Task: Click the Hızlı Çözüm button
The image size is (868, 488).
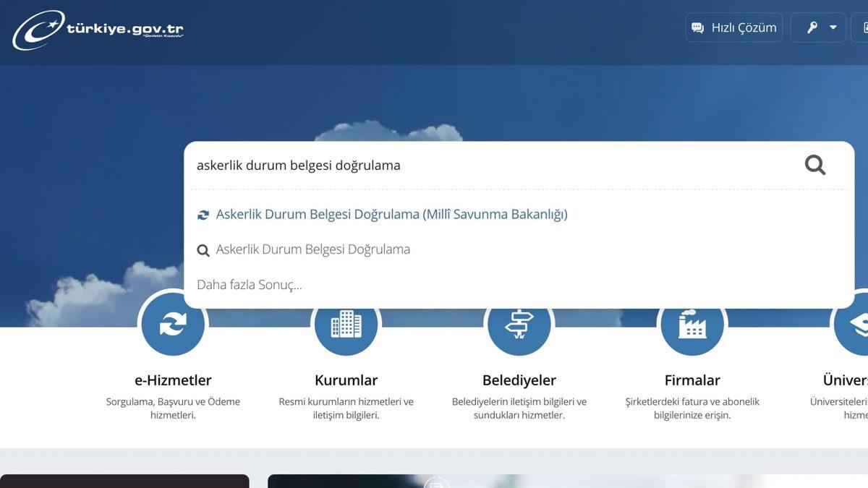Action: click(733, 27)
